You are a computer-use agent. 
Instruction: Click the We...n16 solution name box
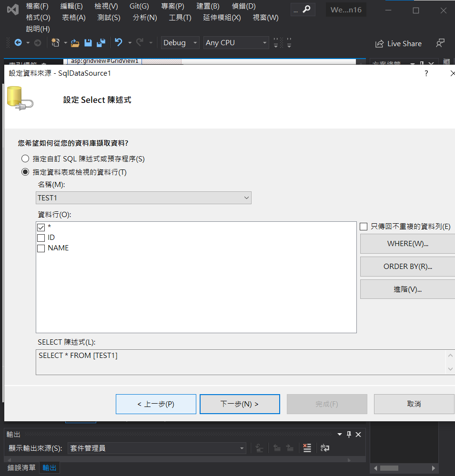click(346, 10)
